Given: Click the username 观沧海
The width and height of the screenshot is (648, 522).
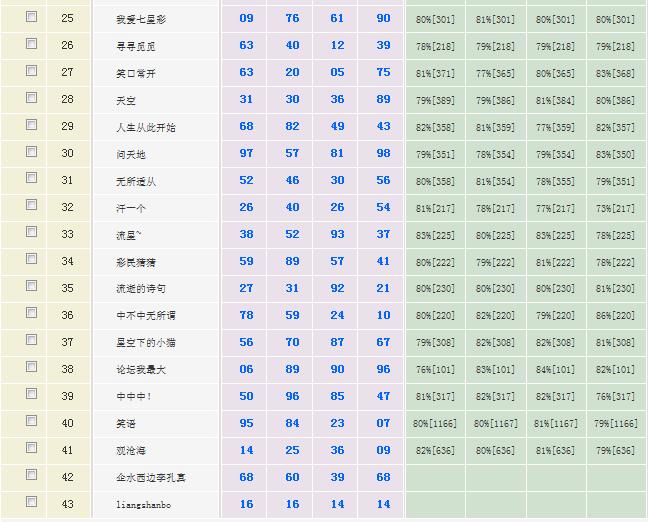Looking at the screenshot, I should (130, 451).
